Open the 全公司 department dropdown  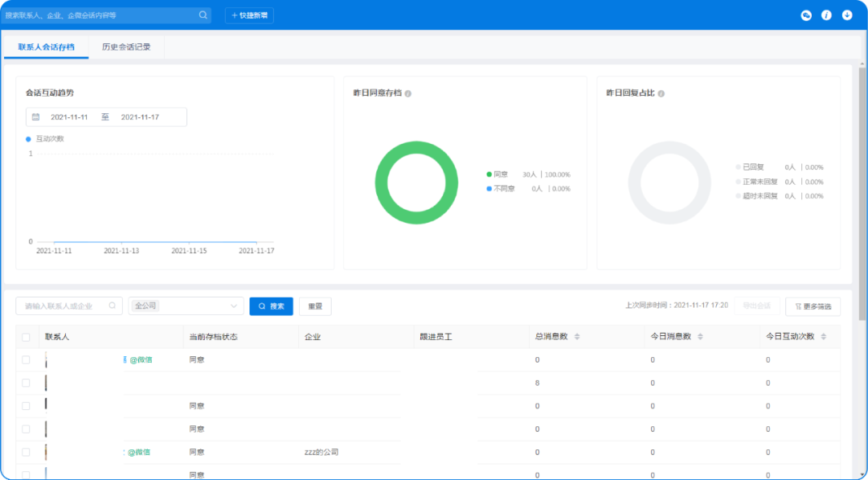pos(186,306)
